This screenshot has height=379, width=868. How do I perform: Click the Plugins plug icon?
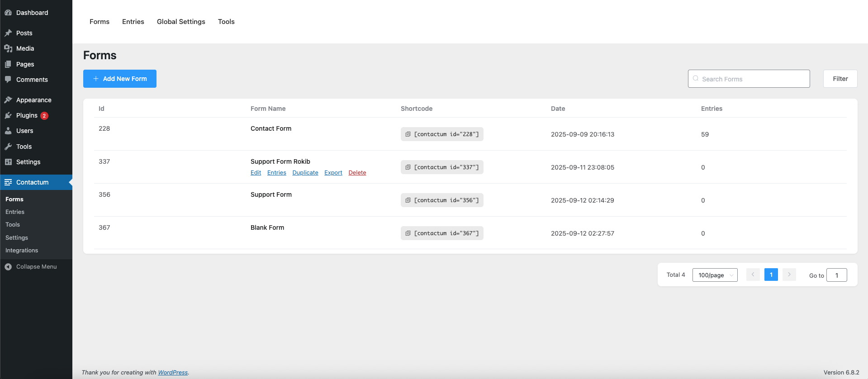coord(8,115)
